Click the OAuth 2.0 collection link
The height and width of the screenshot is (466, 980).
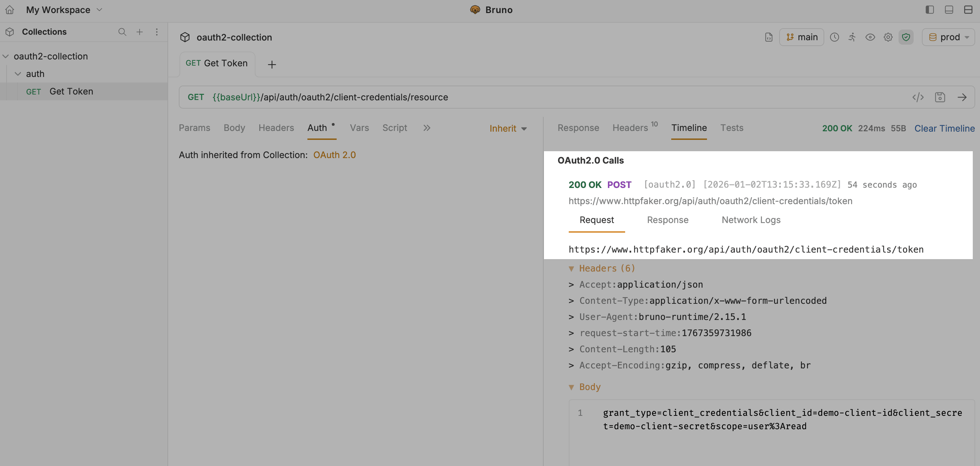tap(334, 155)
